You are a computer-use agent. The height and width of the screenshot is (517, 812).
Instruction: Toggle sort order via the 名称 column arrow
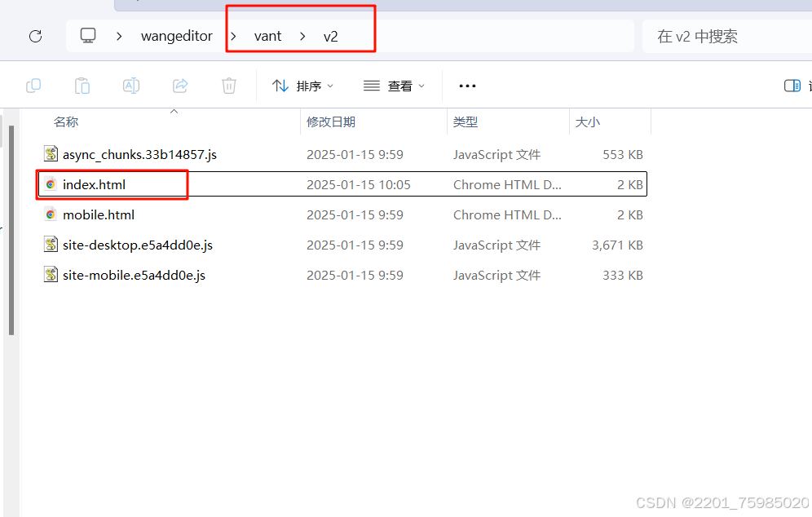click(174, 111)
